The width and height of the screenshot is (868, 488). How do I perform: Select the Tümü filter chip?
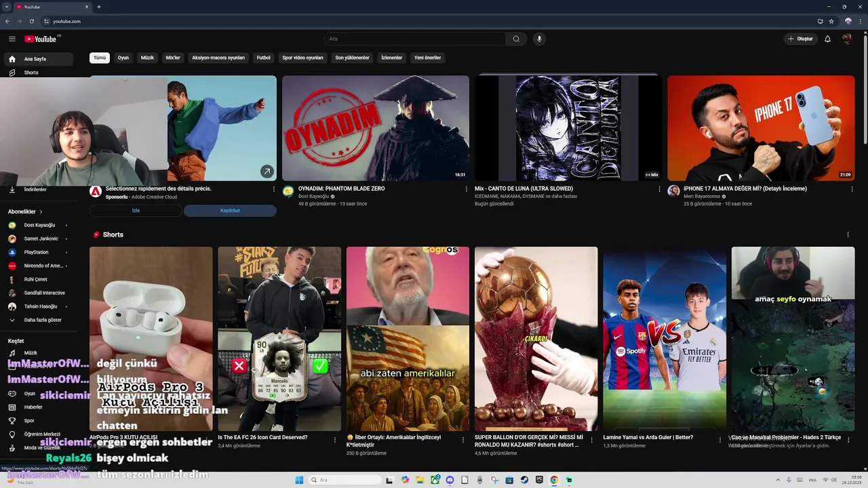pyautogui.click(x=100, y=58)
